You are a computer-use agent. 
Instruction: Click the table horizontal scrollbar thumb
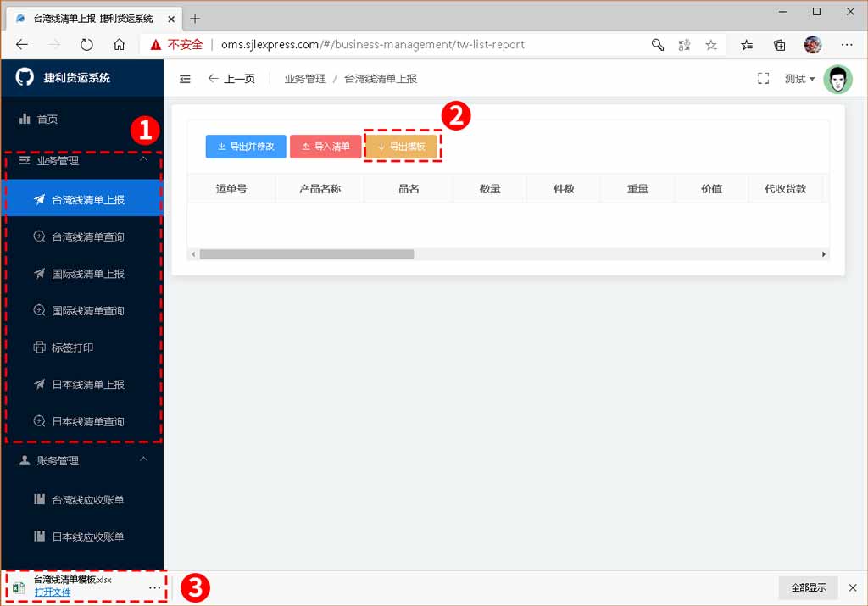(307, 254)
